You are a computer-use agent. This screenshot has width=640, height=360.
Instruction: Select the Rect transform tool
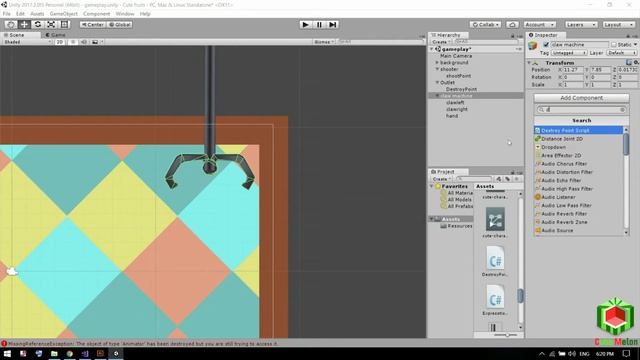64,24
